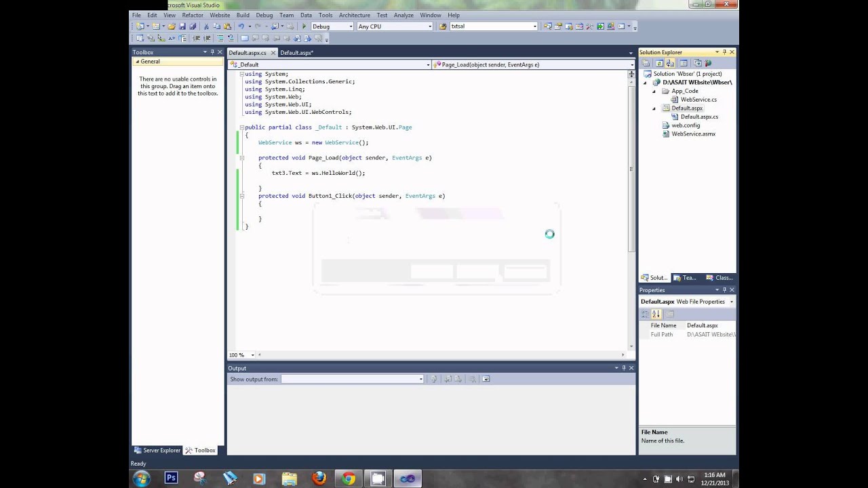
Task: Collapse the Default.aspx node in Solution Explorer
Action: (654, 108)
